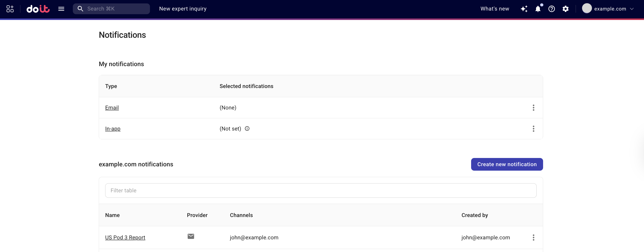The image size is (644, 252).
Task: Open the actions menu for the Email row
Action: 533,108
